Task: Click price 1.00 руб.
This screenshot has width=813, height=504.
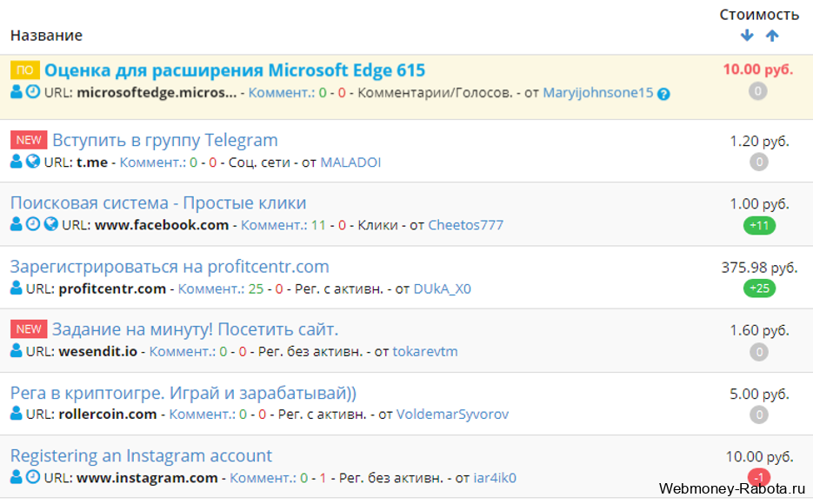Action: [x=759, y=203]
